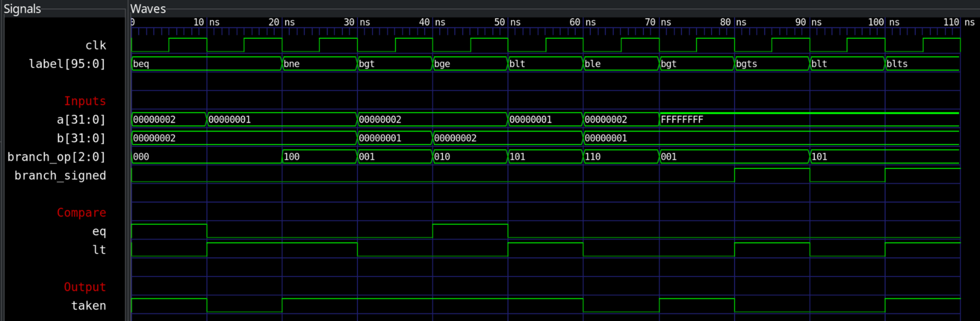Click the 101 value at 50 ns in branch_op

517,156
